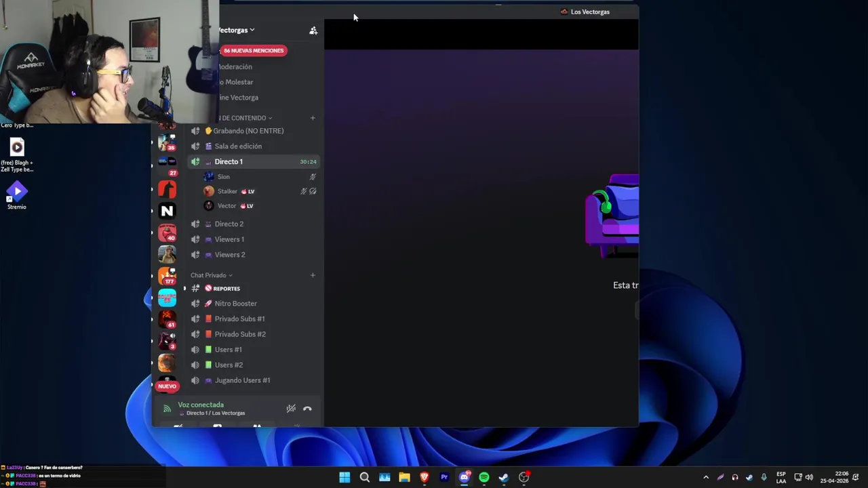
Task: Open the Stremio desktop shortcut
Action: pyautogui.click(x=17, y=196)
